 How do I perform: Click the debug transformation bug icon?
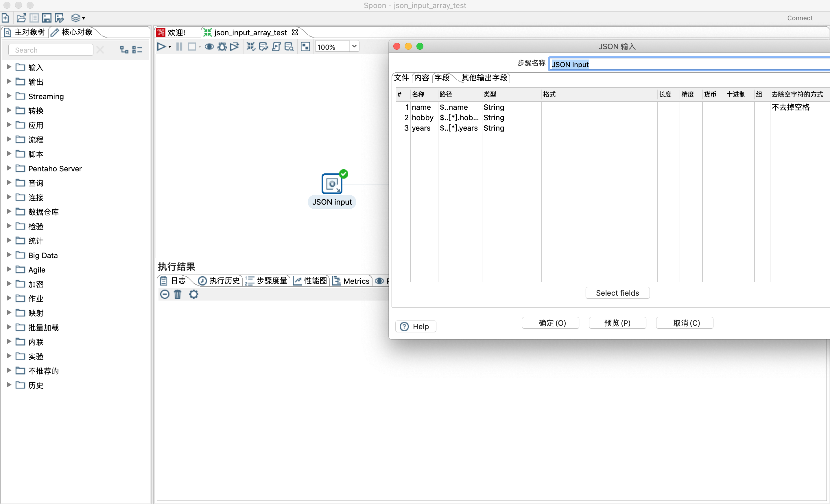pyautogui.click(x=222, y=47)
